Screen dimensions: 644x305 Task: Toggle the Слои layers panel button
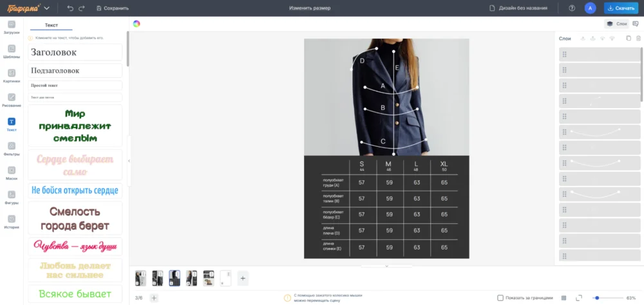[x=616, y=24]
